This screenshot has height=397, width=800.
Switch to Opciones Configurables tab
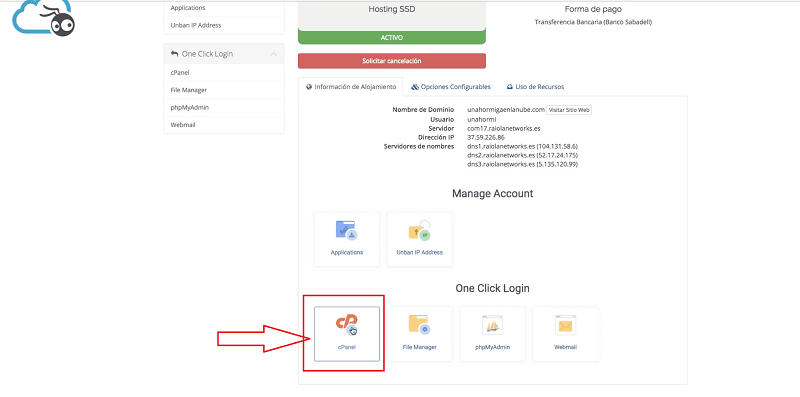451,87
